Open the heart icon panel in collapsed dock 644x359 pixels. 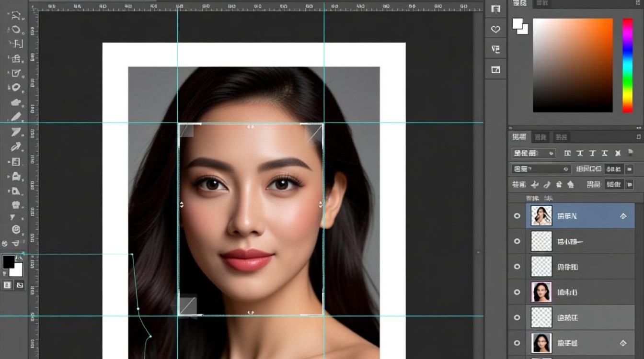[x=495, y=29]
